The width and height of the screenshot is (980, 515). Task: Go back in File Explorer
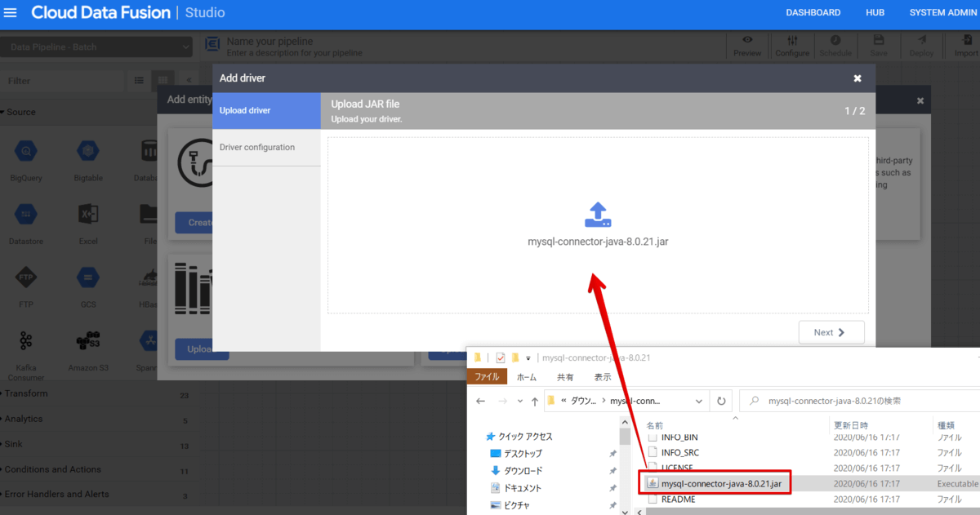pos(480,401)
